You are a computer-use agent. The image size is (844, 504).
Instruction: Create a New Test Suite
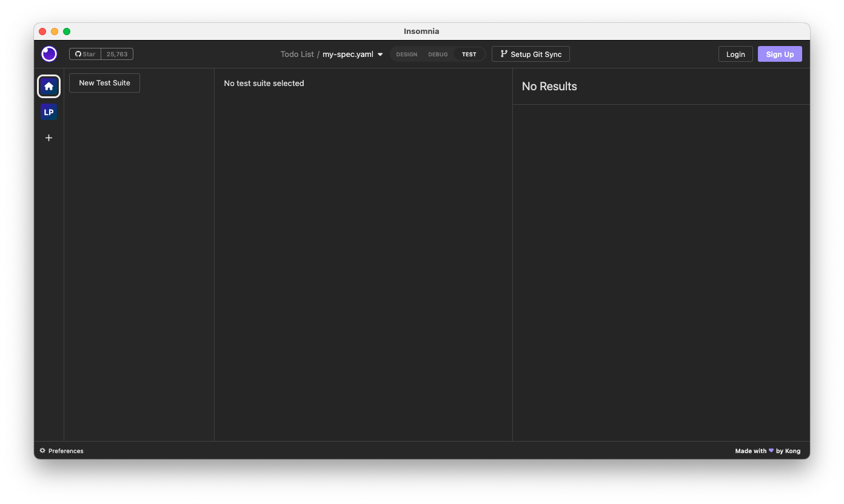(104, 83)
